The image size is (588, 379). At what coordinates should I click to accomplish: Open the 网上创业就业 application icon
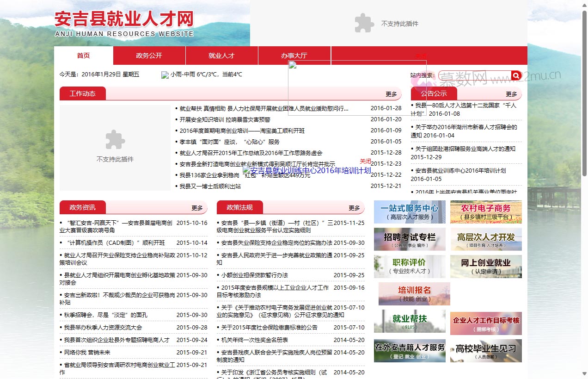485,267
